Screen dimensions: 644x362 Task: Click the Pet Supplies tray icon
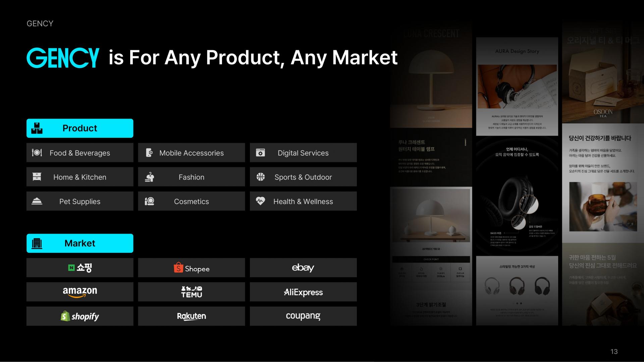point(37,201)
